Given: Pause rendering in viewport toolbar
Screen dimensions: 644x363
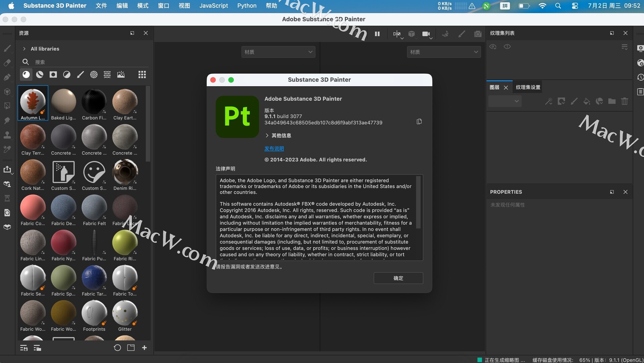Looking at the screenshot, I should (x=377, y=34).
